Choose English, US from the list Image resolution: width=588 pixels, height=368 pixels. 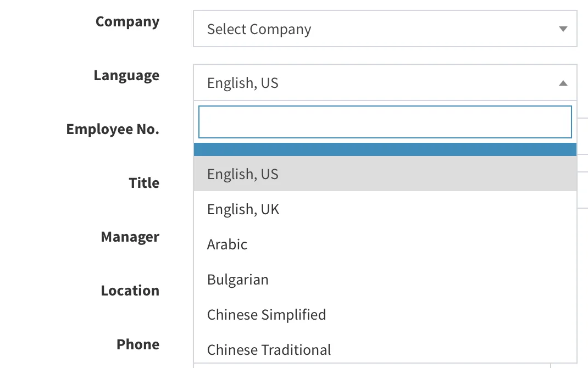385,174
